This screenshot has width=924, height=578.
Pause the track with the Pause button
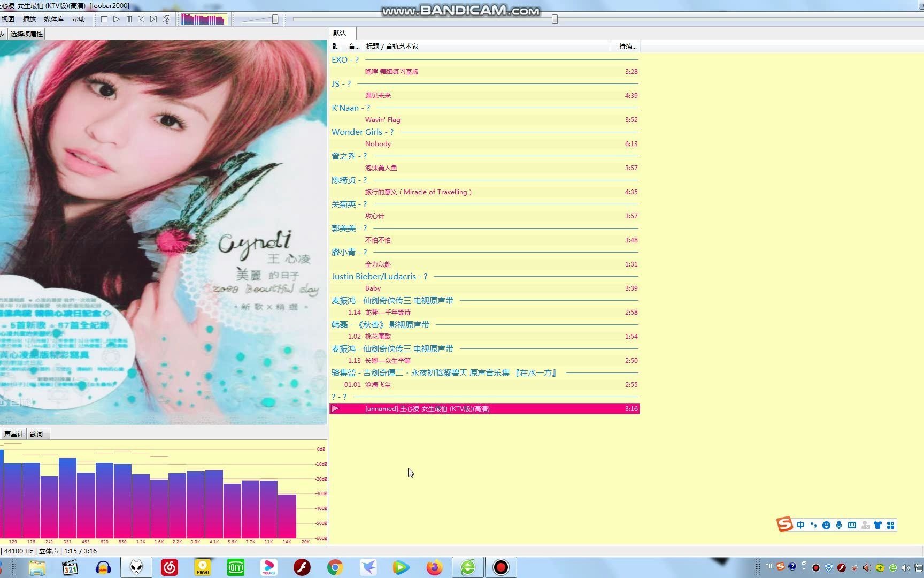coord(129,19)
